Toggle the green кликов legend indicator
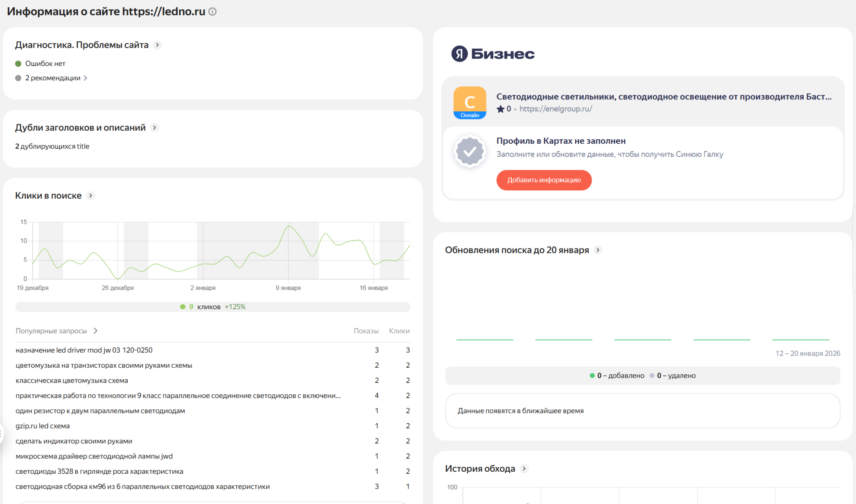The width and height of the screenshot is (856, 504). point(183,307)
